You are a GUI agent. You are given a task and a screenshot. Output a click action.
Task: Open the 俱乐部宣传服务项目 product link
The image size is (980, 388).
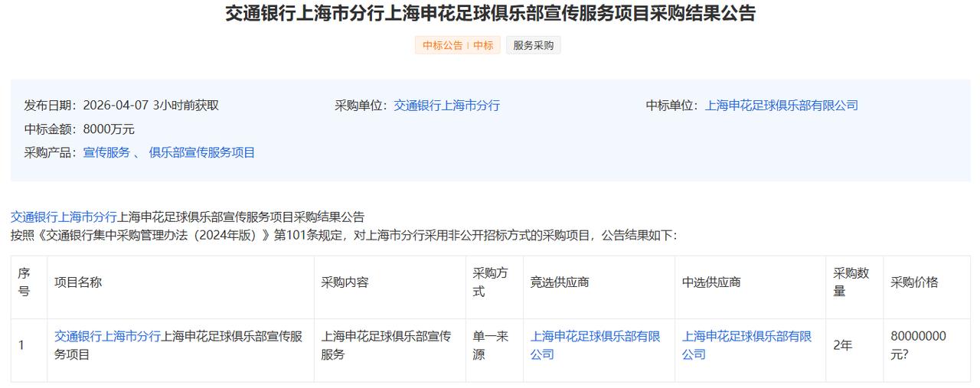point(202,152)
